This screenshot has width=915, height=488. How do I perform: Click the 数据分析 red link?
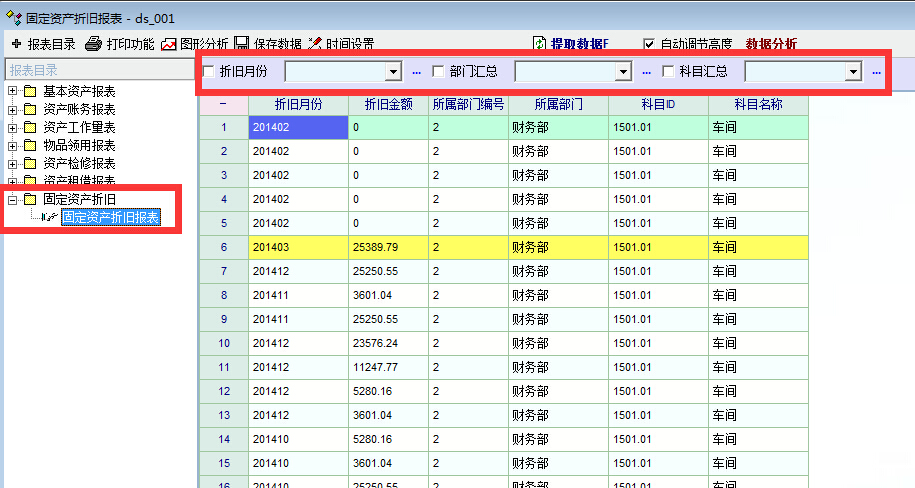tap(771, 44)
